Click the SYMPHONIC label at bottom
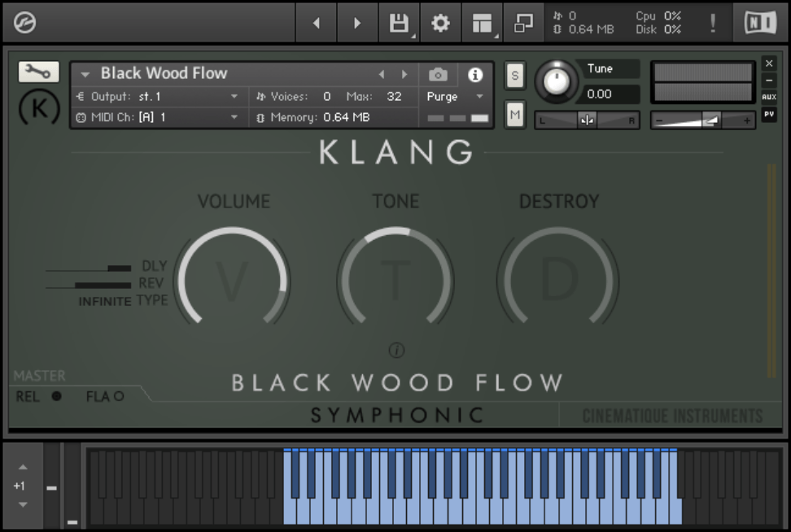791x532 pixels. (397, 415)
